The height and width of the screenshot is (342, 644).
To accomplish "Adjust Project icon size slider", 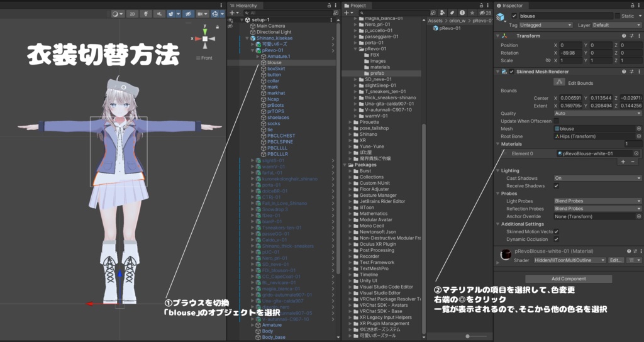I will [467, 336].
